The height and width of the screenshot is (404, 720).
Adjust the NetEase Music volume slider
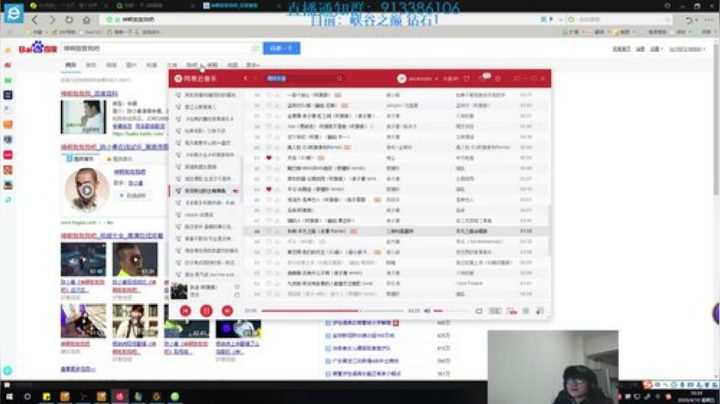[450, 311]
